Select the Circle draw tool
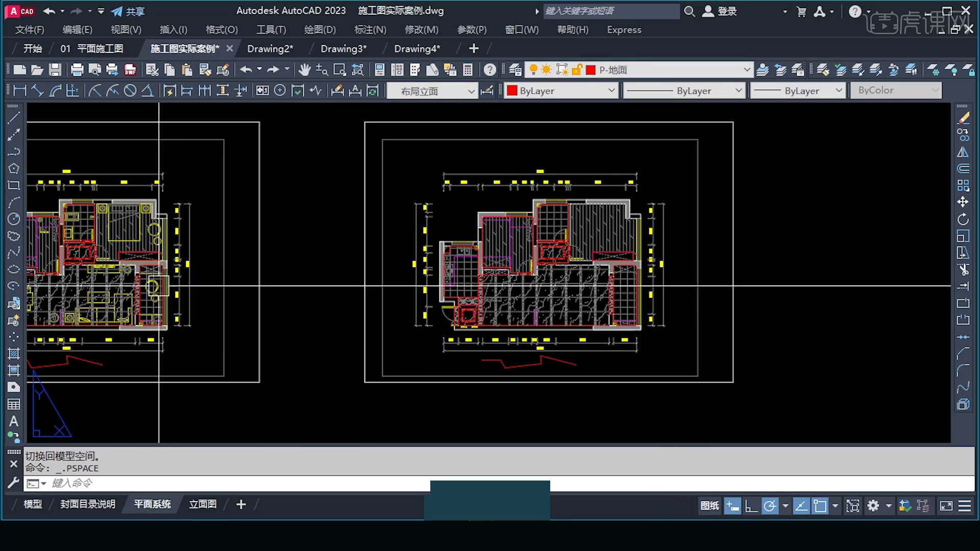The width and height of the screenshot is (980, 551). 14,219
